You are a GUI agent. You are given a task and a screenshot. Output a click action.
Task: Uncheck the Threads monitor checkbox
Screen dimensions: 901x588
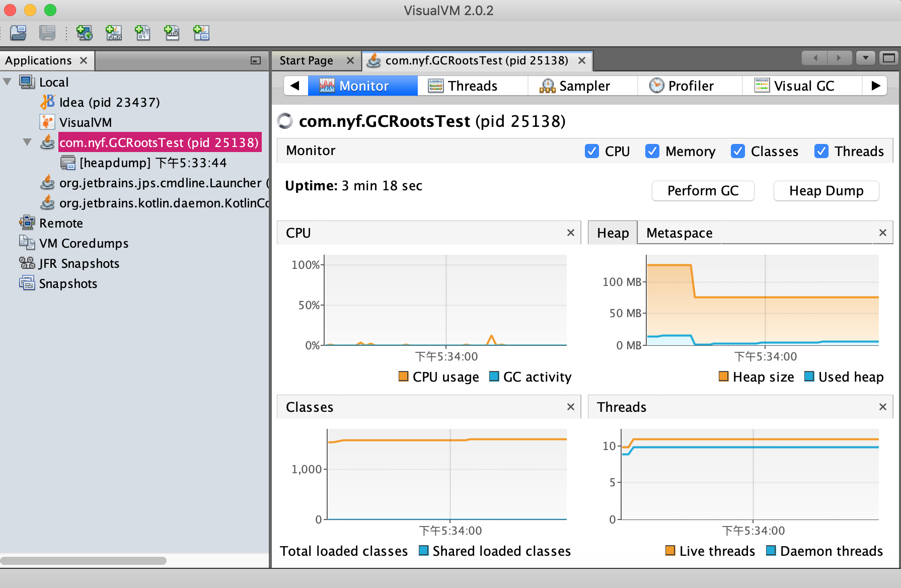point(821,151)
